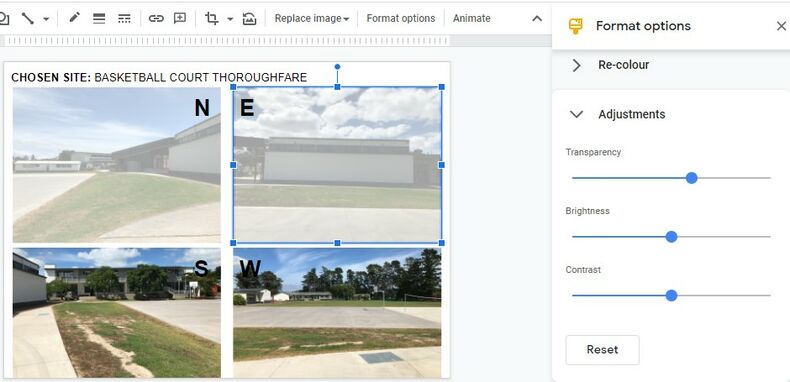790x382 pixels.
Task: Click the Format options paint roller icon
Action: 575,26
